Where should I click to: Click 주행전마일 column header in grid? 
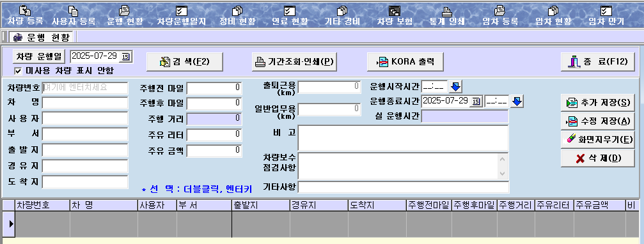[x=428, y=206]
